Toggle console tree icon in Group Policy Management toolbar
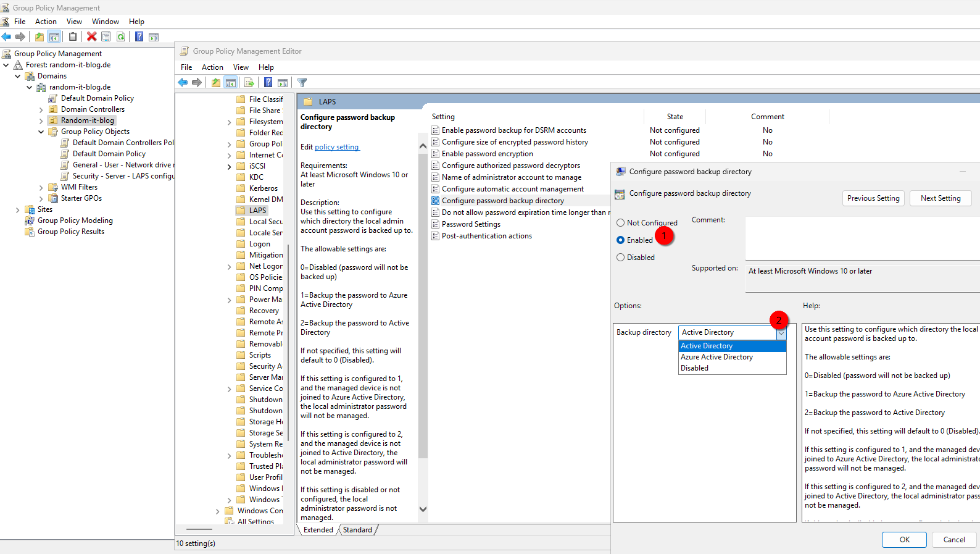Screen dimensions: 980x554 point(54,36)
